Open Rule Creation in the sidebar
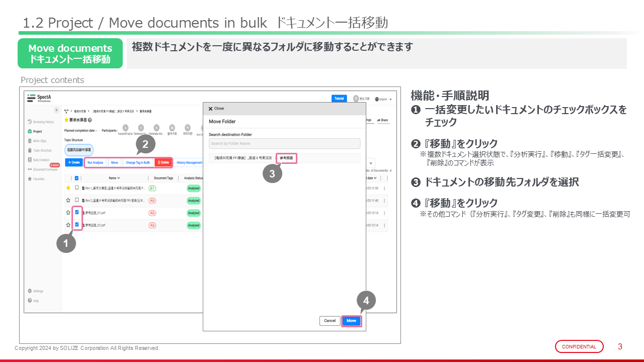 click(x=30, y=159)
